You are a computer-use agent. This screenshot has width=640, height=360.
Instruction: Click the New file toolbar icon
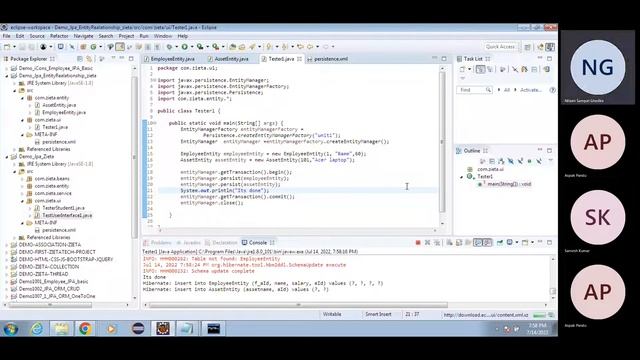click(x=7, y=47)
